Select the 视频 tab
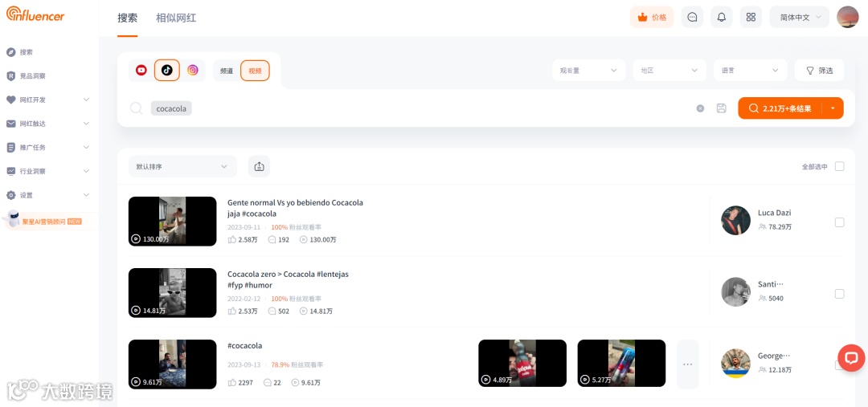Viewport: 868px width, 407px height. (256, 71)
